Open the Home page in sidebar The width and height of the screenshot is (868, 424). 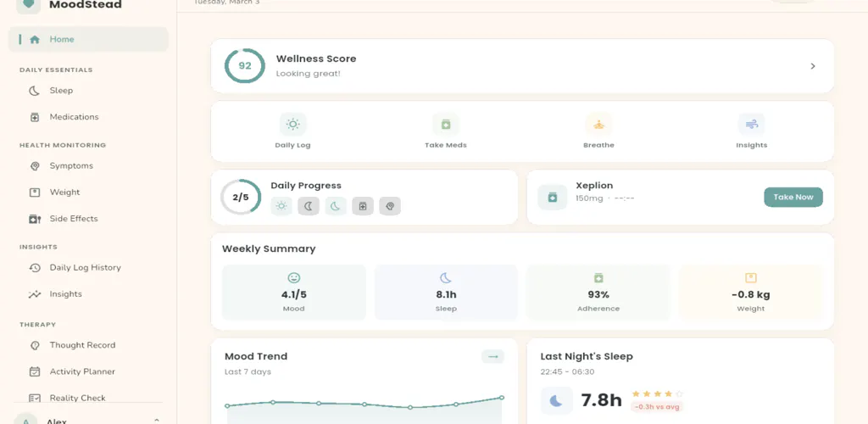88,39
